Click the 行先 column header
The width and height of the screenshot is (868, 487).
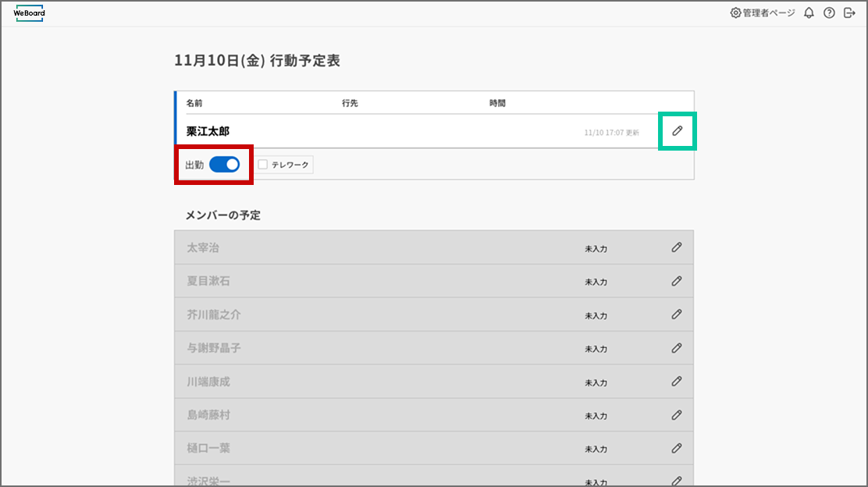[350, 103]
